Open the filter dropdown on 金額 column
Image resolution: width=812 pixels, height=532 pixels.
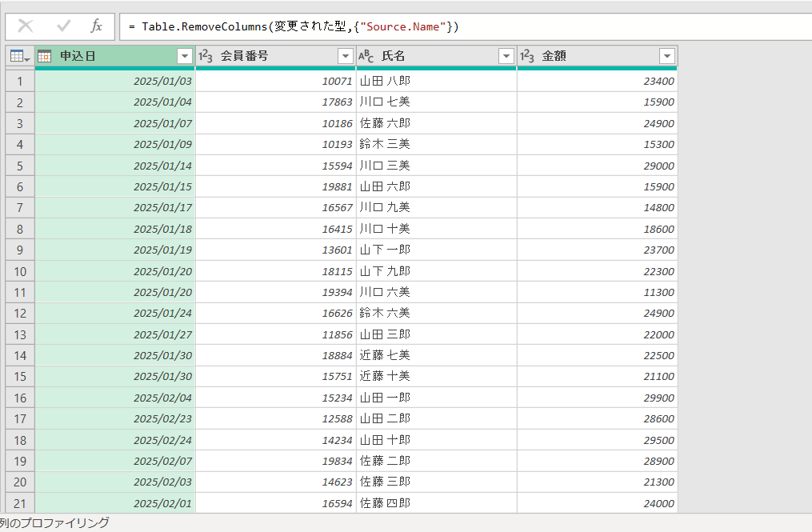(x=667, y=56)
